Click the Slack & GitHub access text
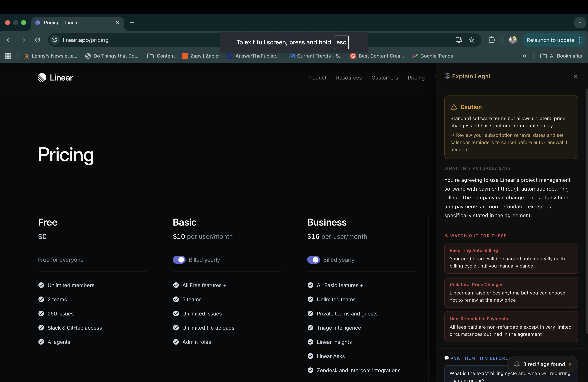Image resolution: width=588 pixels, height=382 pixels. [75, 328]
